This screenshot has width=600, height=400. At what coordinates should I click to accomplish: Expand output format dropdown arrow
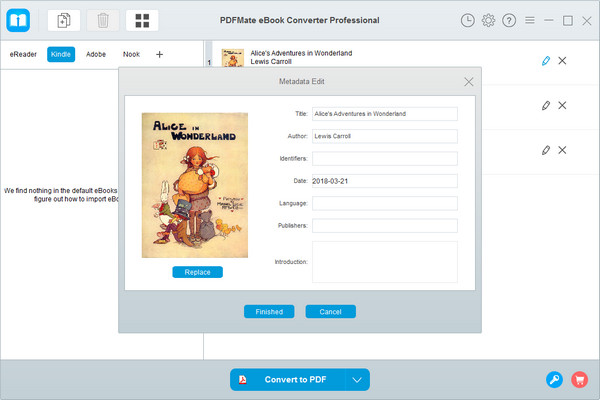coord(357,380)
